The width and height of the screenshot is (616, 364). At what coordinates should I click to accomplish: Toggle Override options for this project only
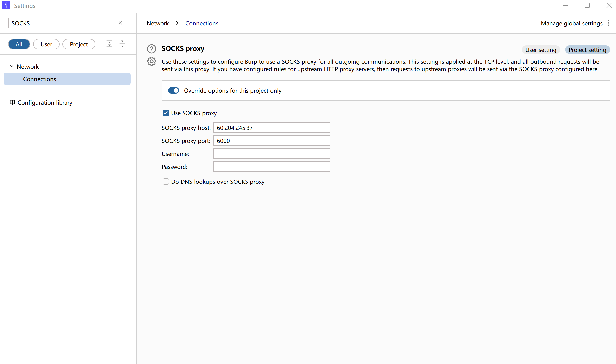click(173, 90)
